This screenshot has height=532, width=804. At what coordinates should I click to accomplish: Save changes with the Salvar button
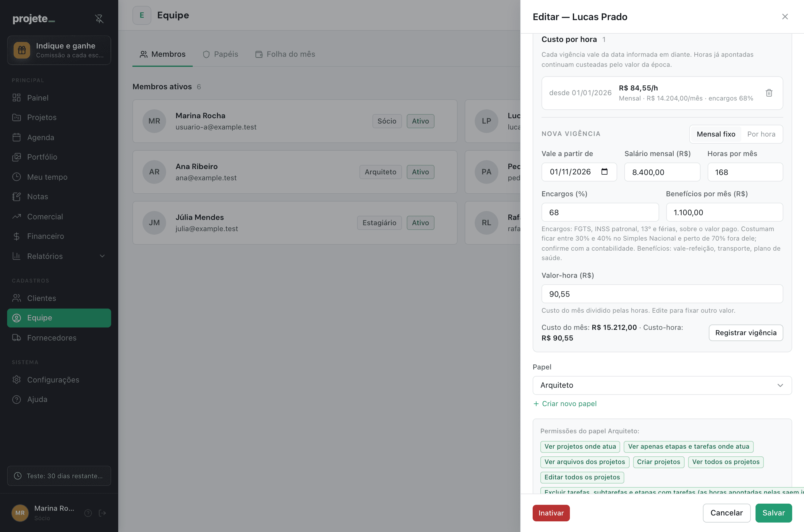point(774,513)
